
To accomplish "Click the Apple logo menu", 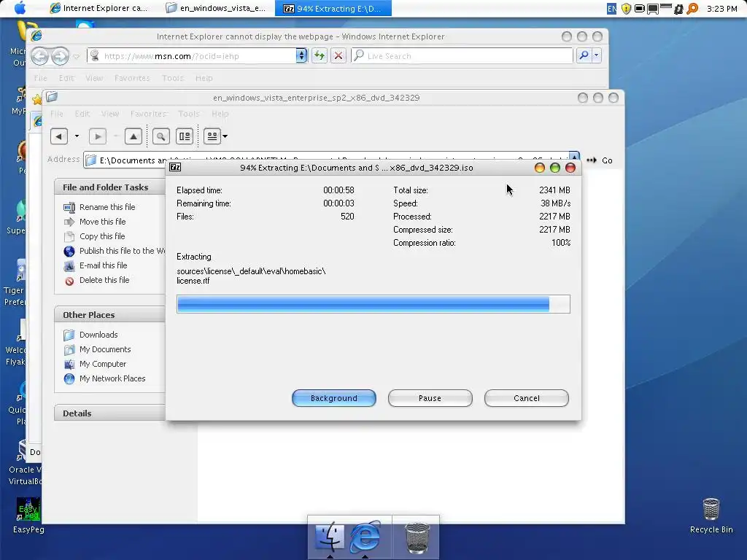I will [x=20, y=7].
